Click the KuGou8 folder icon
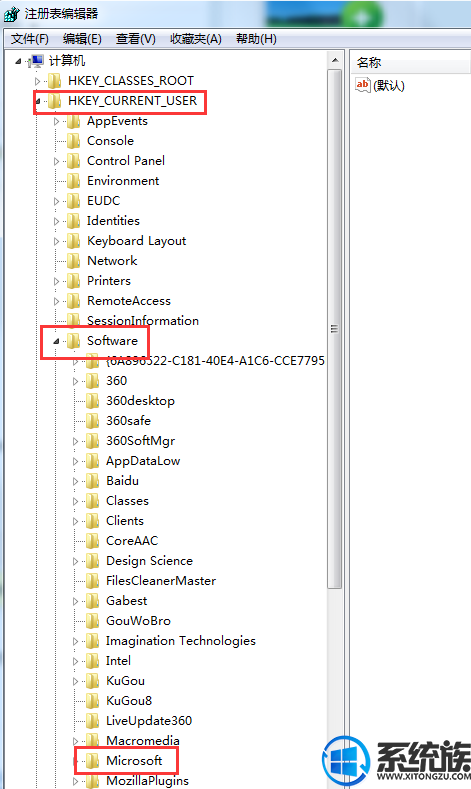The width and height of the screenshot is (471, 789). pyautogui.click(x=93, y=700)
